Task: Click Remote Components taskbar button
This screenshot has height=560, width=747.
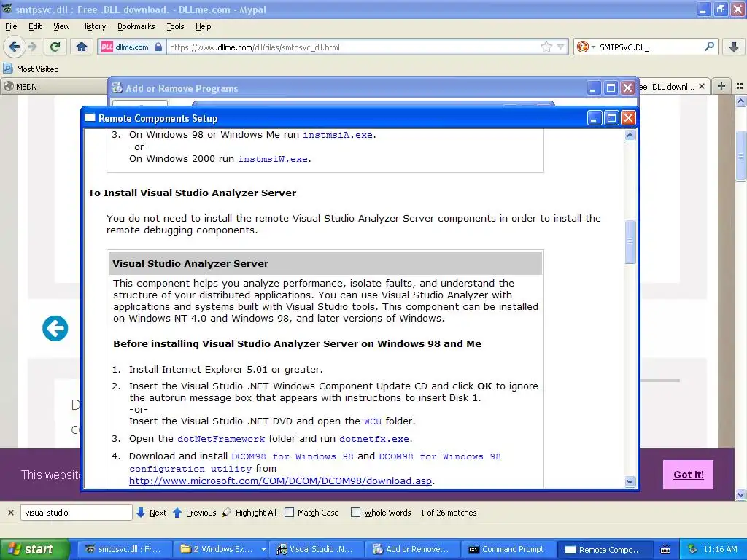Action: (x=604, y=549)
